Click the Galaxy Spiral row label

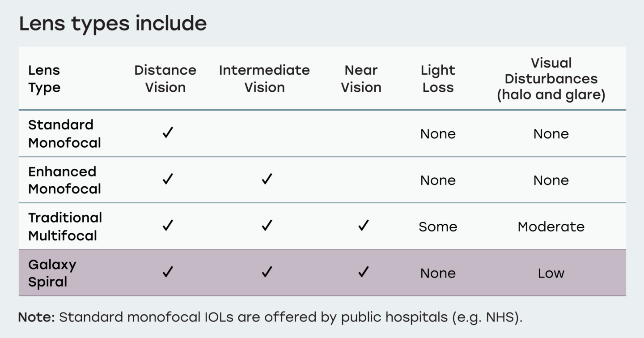(x=52, y=273)
